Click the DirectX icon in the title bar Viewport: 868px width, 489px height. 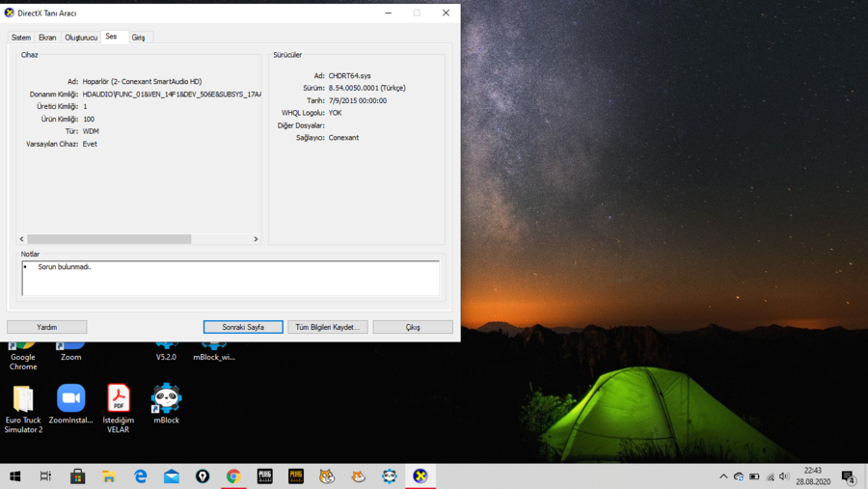point(10,13)
